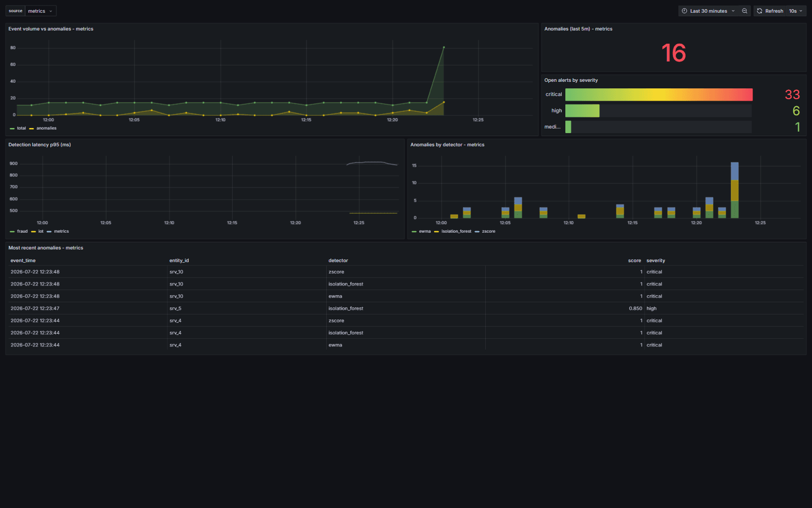Screen dimensions: 812x508
Task: Click the clock icon in time range picker
Action: point(684,11)
